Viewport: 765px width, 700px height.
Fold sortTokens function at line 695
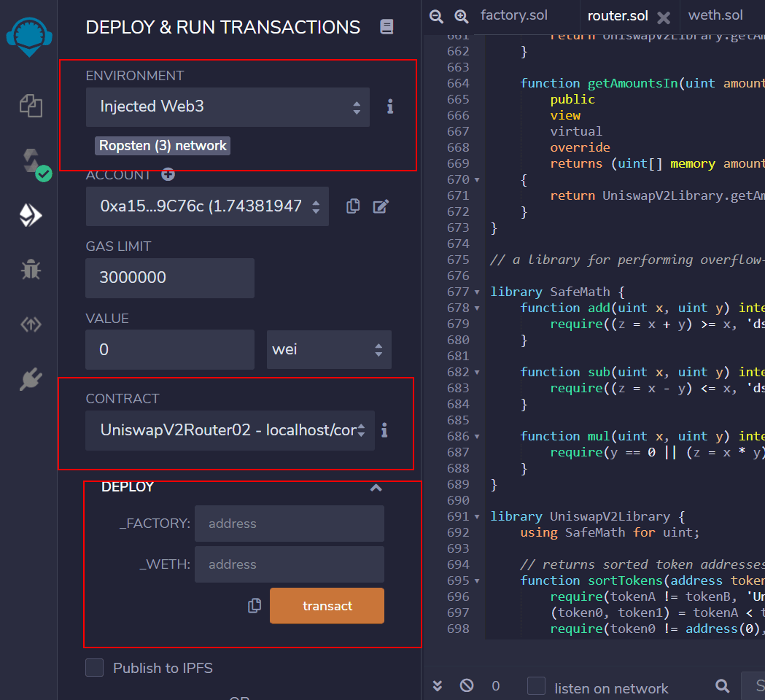coord(477,581)
